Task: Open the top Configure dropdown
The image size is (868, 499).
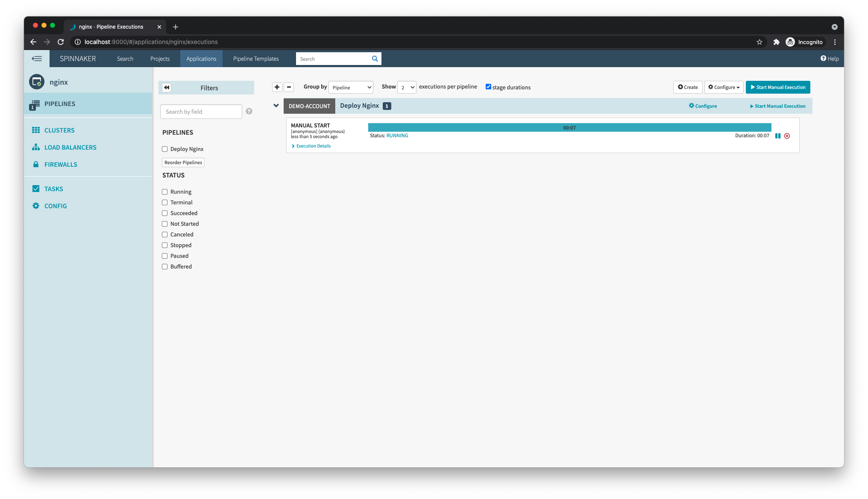Action: (724, 87)
